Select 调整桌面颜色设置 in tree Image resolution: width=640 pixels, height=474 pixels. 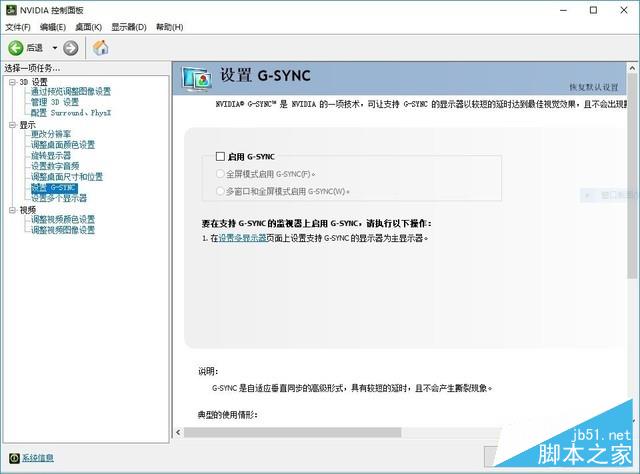(63, 145)
